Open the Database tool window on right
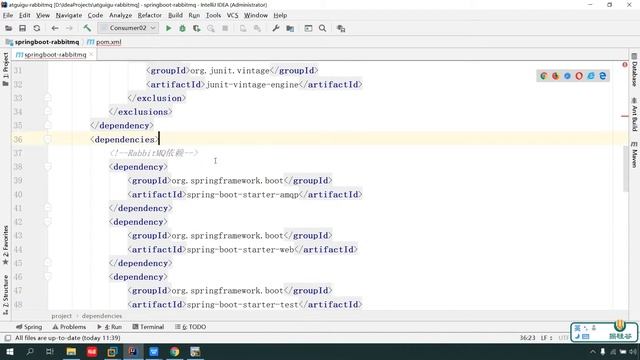The image size is (640, 360). click(634, 70)
